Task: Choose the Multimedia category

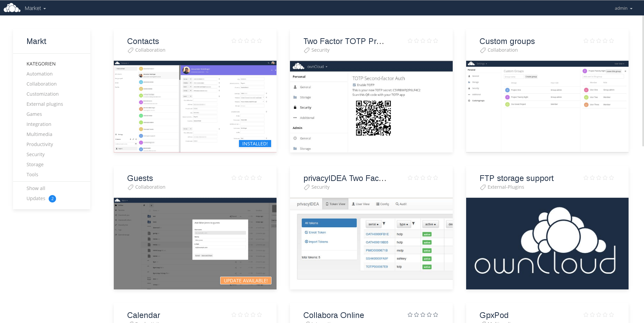Action: click(39, 134)
